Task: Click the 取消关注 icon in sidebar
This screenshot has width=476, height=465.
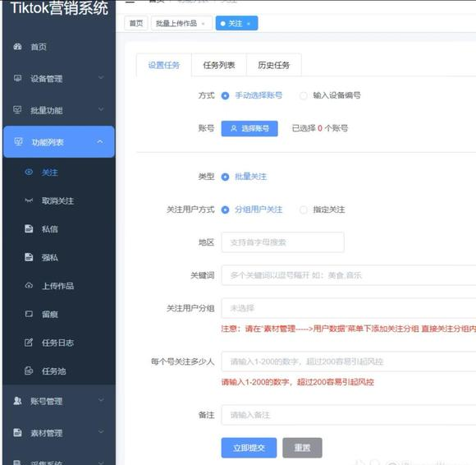Action: [29, 200]
